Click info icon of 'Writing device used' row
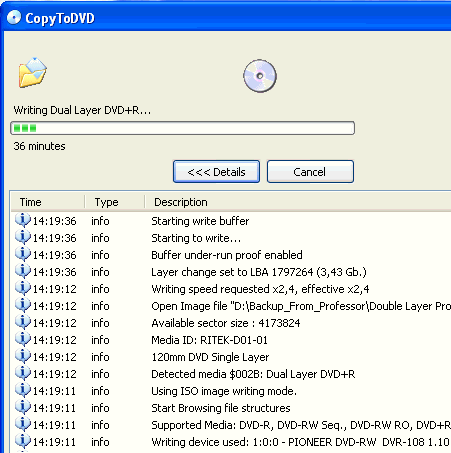The width and height of the screenshot is (451, 453). click(x=23, y=441)
